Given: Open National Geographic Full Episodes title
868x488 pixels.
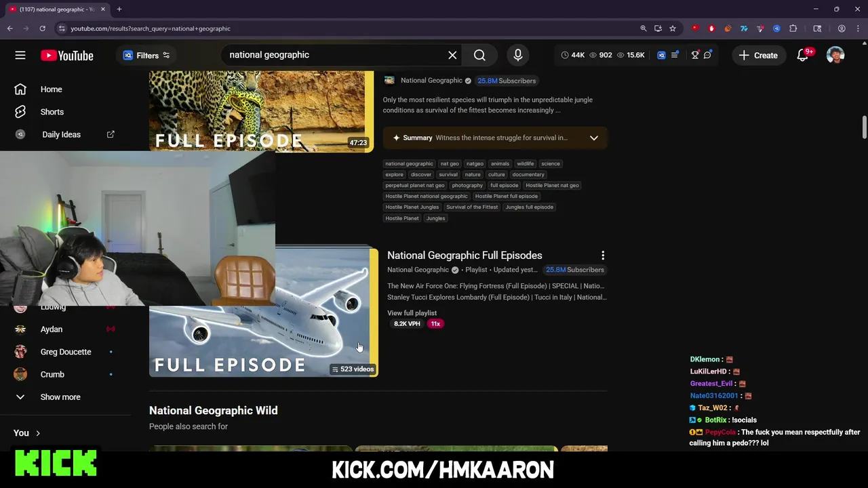Looking at the screenshot, I should click(465, 256).
